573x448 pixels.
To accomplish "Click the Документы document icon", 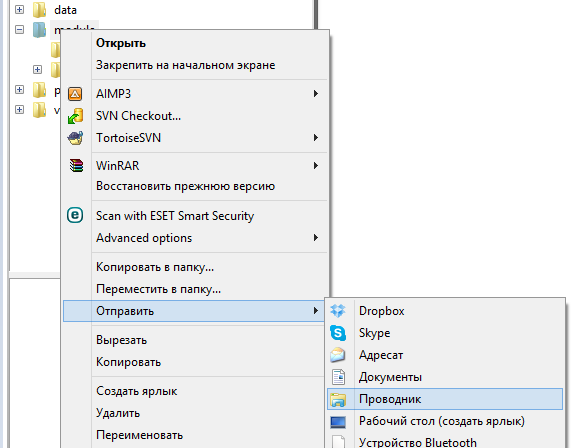I will pyautogui.click(x=338, y=377).
